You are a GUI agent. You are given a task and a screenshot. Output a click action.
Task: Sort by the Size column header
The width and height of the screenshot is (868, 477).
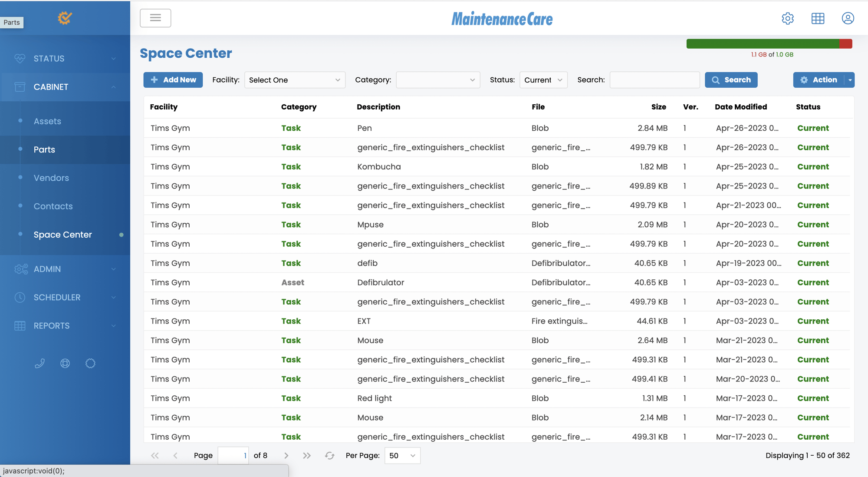click(x=658, y=107)
